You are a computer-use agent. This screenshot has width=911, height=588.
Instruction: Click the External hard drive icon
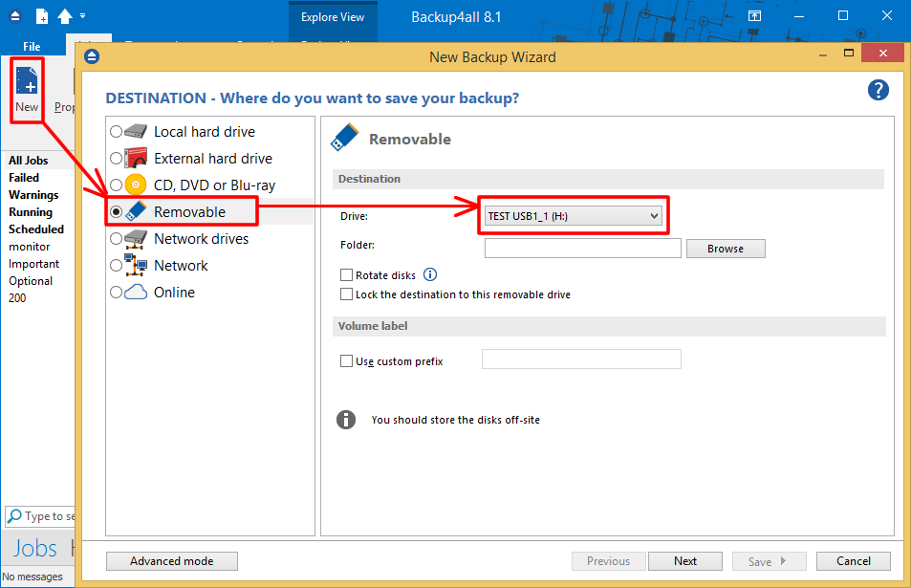point(136,158)
